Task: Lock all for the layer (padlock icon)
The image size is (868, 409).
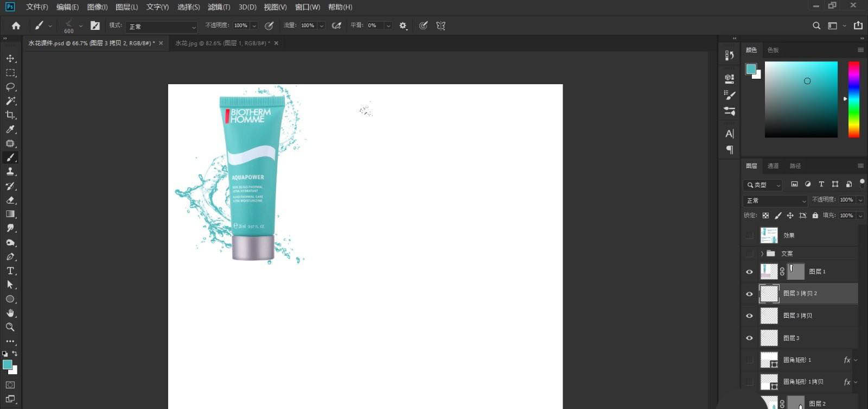Action: click(x=815, y=216)
